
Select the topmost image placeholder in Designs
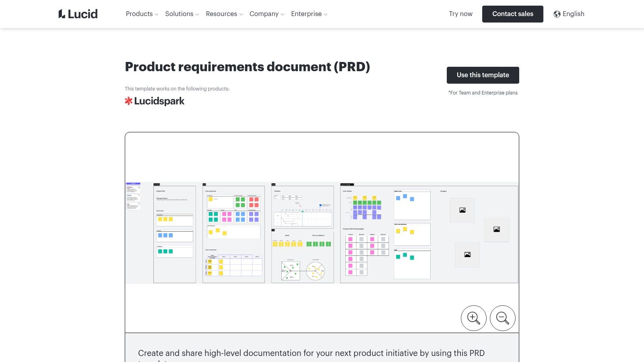(462, 210)
